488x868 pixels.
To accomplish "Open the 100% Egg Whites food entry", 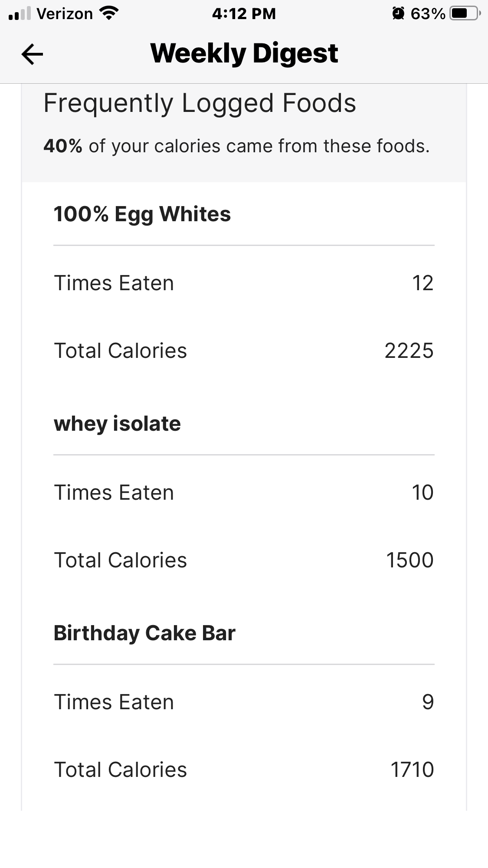I will [x=142, y=214].
